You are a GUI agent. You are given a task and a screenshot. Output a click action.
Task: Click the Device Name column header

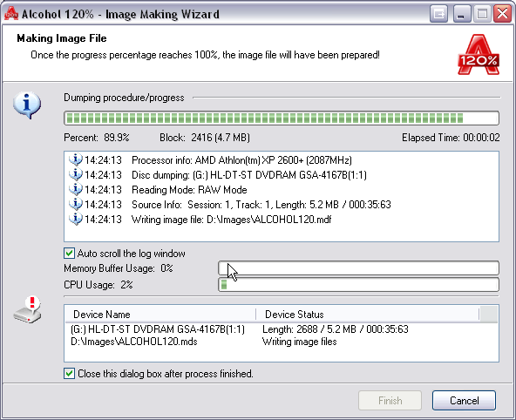pyautogui.click(x=160, y=315)
